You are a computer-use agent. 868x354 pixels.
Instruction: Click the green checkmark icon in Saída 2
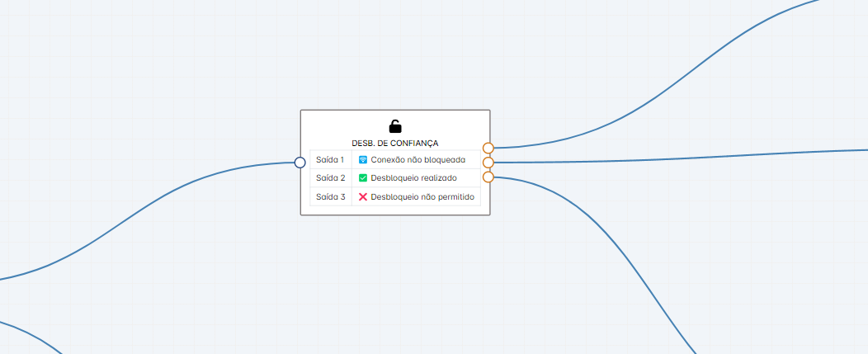coord(363,178)
